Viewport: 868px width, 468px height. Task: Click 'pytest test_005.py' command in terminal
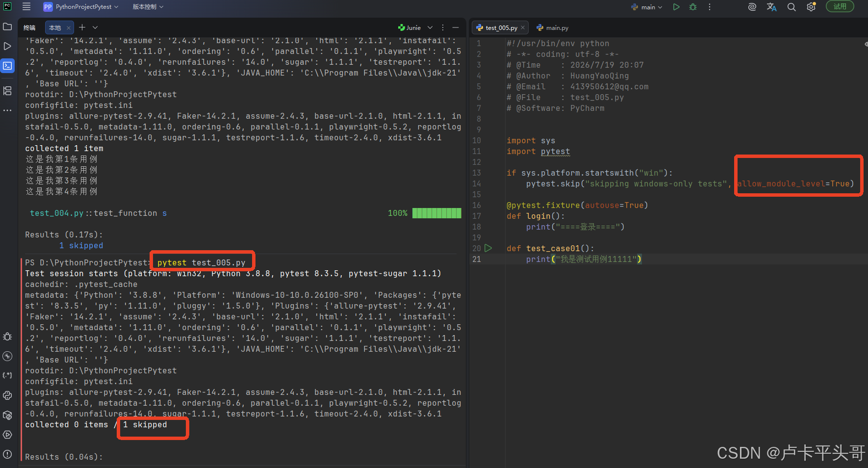pyautogui.click(x=201, y=262)
